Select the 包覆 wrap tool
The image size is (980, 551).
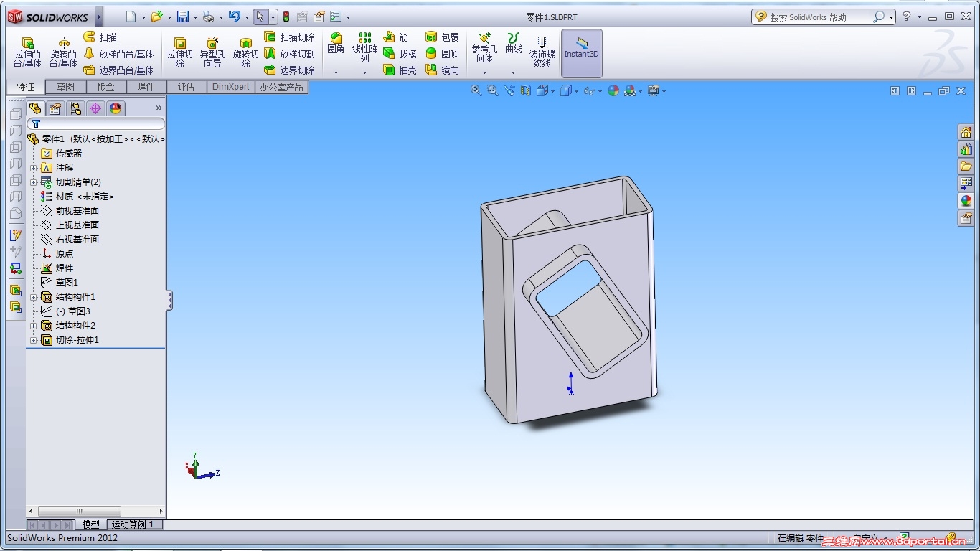[442, 37]
